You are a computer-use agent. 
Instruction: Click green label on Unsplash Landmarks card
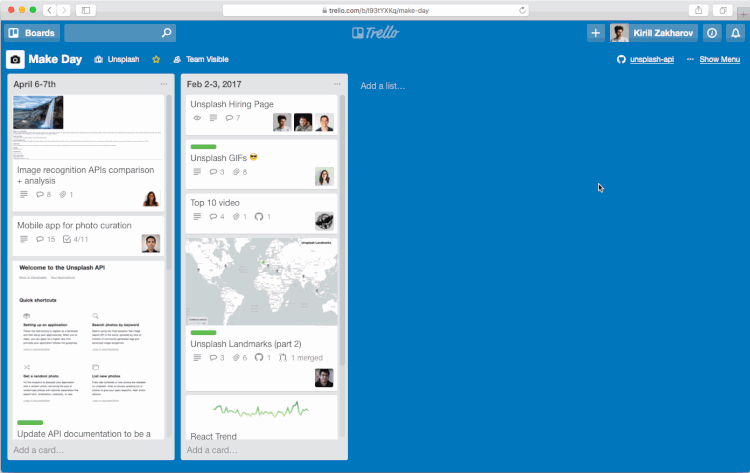coord(203,332)
